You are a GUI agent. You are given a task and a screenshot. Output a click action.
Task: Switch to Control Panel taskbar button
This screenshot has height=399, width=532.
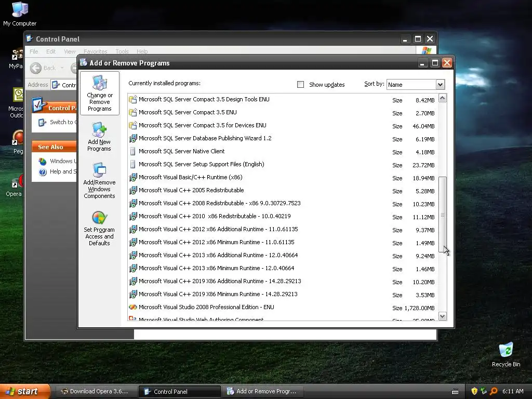[179, 391]
